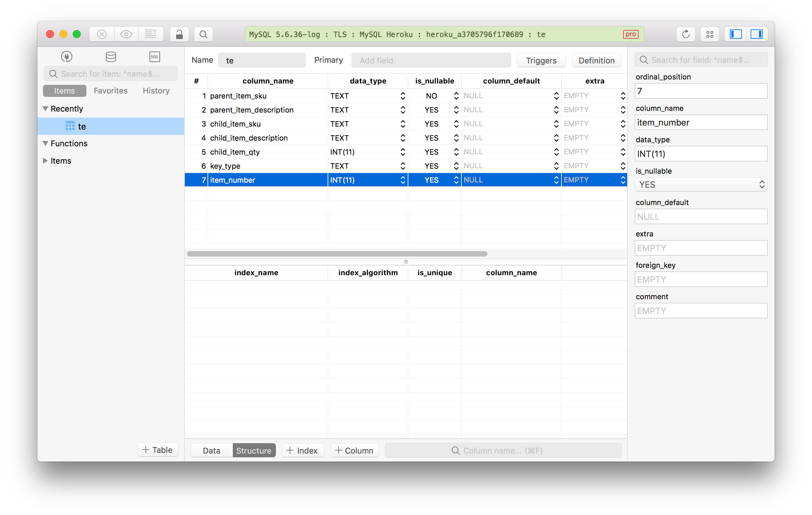The width and height of the screenshot is (812, 515).
Task: Toggle is_nullable dropdown for item_number
Action: pos(455,180)
